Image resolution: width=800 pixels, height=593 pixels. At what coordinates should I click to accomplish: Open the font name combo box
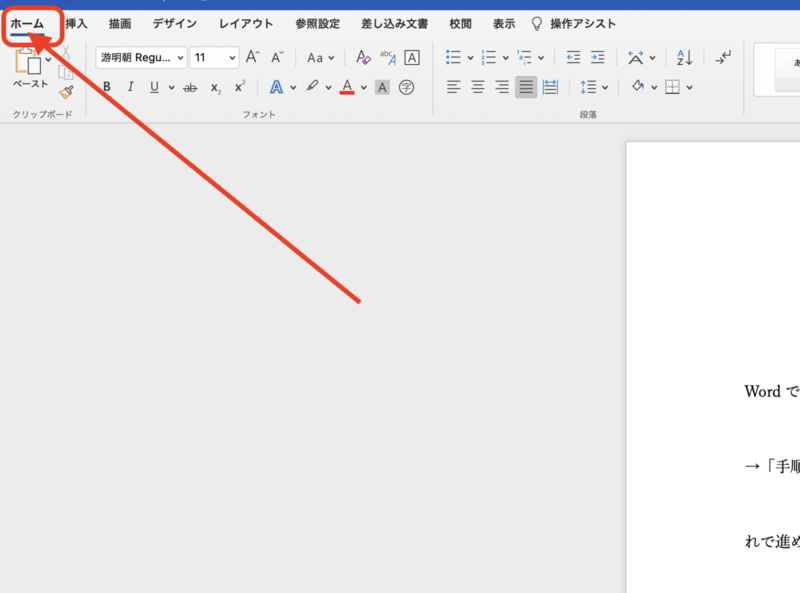[139, 57]
